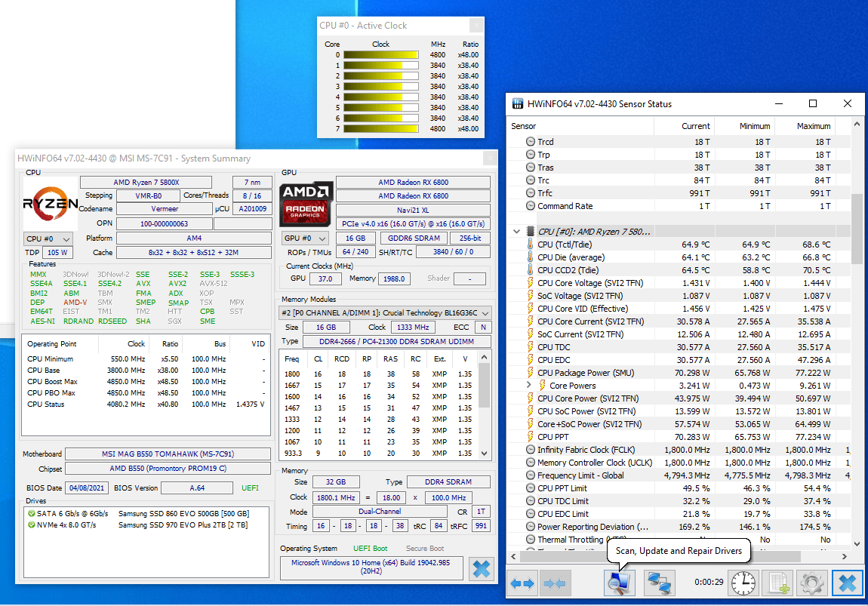Click the TDP 105 W field
Image resolution: width=868 pixels, height=606 pixels.
tap(57, 252)
